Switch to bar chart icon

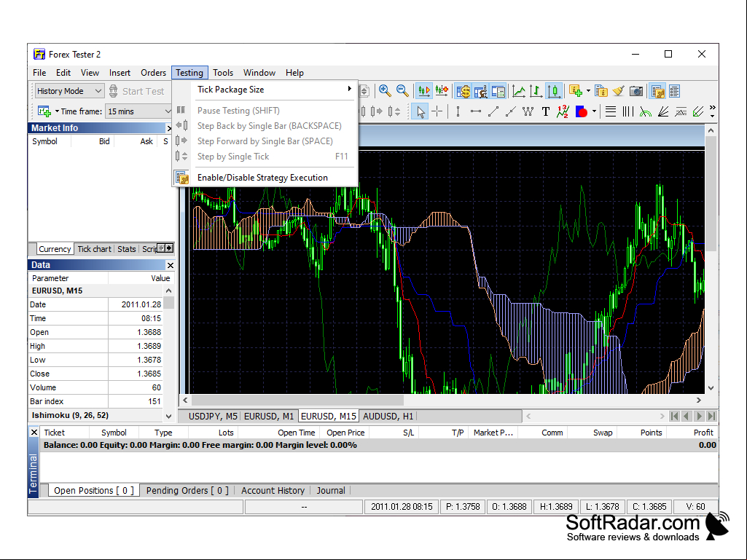click(x=536, y=91)
